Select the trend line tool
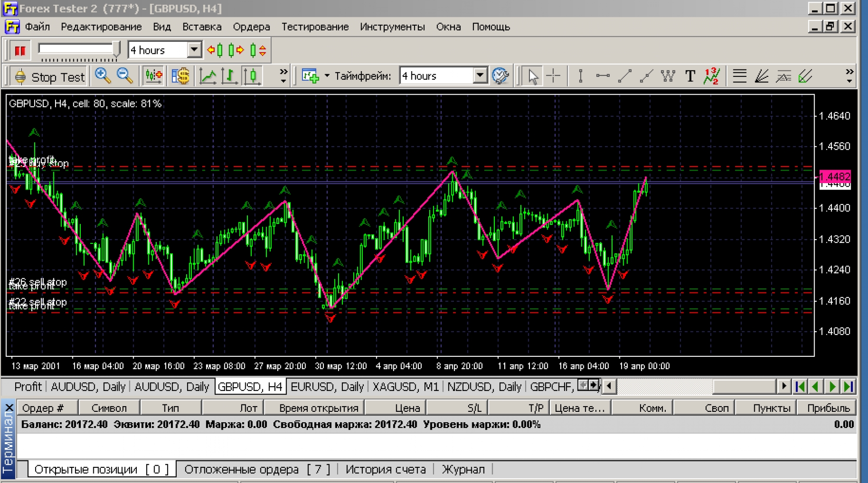This screenshot has height=483, width=868. (x=625, y=76)
